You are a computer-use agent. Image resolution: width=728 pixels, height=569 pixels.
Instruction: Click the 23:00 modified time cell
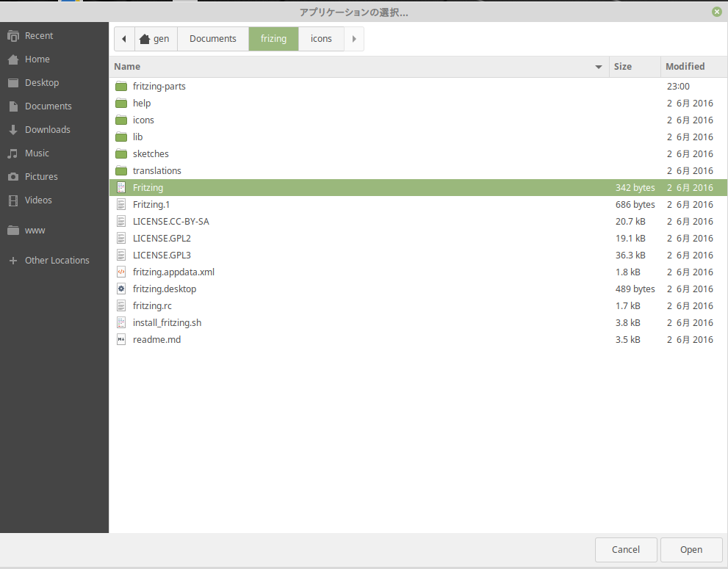tap(678, 87)
